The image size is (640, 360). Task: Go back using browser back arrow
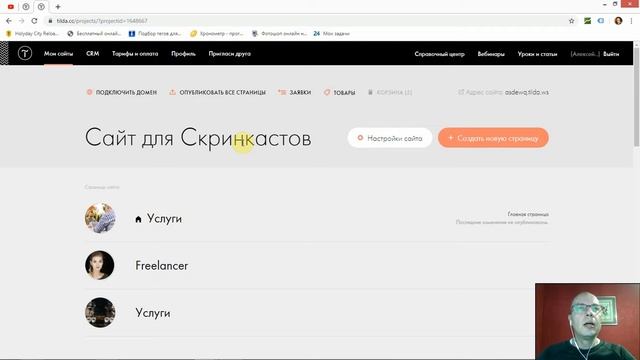[x=9, y=21]
